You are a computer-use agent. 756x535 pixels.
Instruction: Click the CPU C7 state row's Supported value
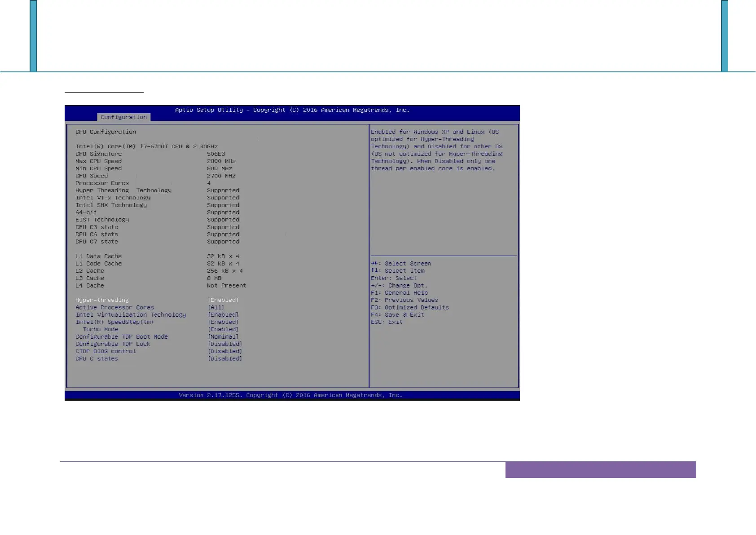[223, 242]
